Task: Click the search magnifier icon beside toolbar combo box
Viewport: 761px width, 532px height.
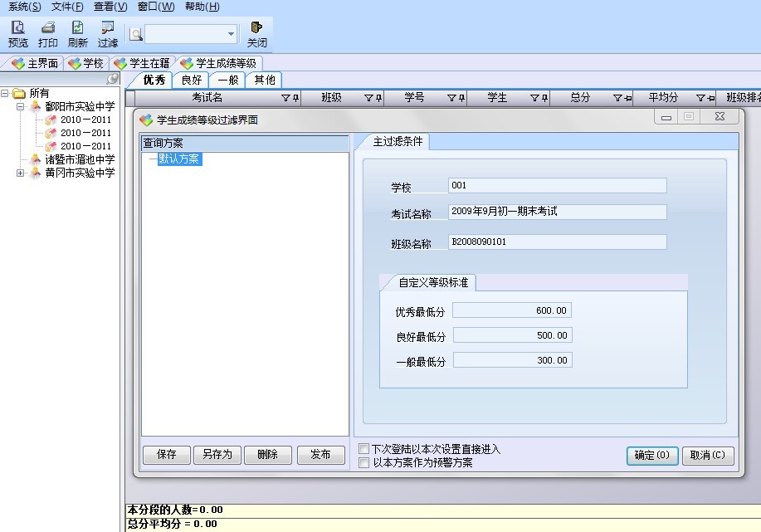Action: coord(136,34)
